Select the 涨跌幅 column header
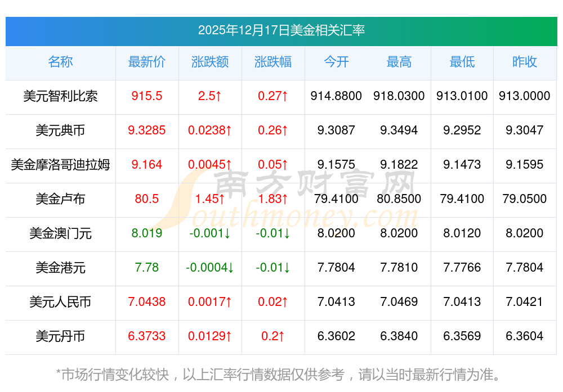 click(x=273, y=62)
